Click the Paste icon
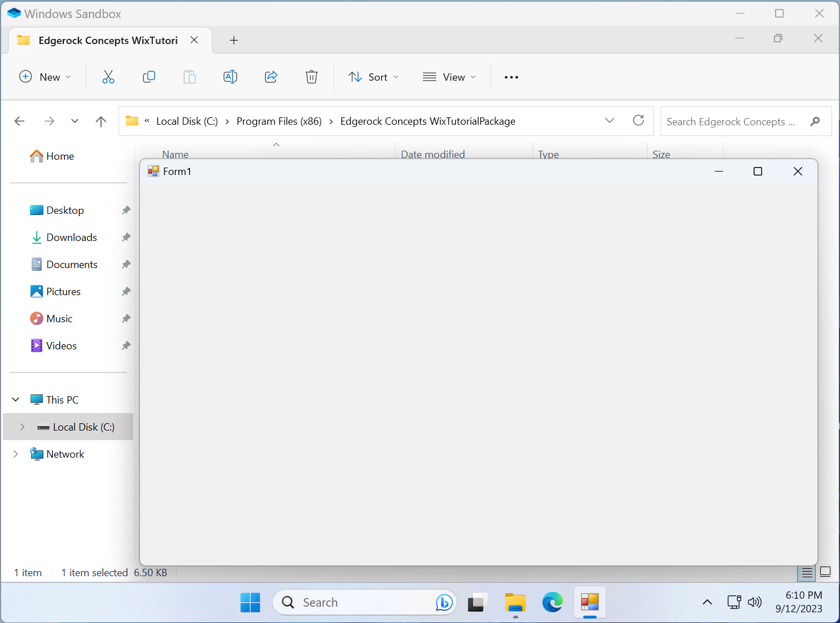840x623 pixels. [x=189, y=77]
